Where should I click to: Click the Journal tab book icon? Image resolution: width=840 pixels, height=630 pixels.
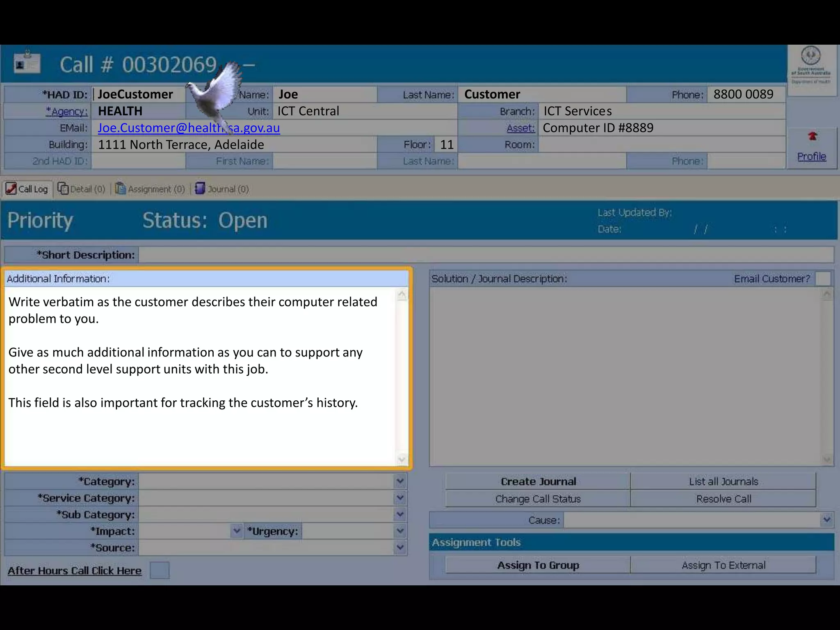point(200,189)
